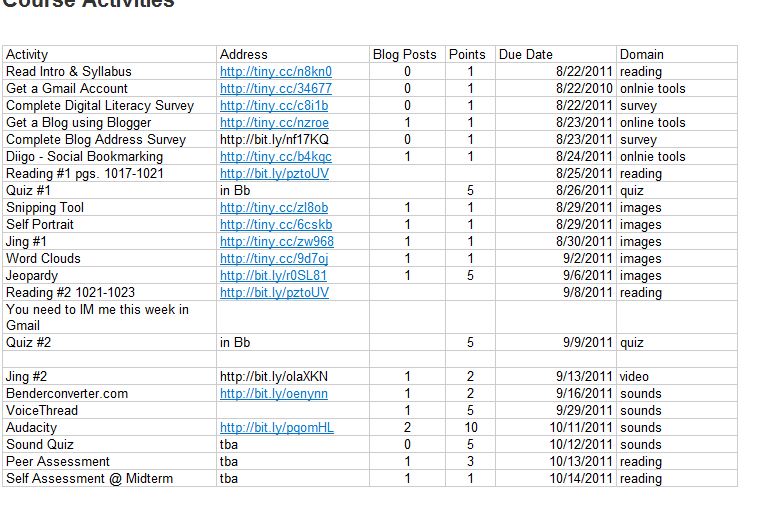This screenshot has width=758, height=507.
Task: Click the 'Quiz #2' activity cell
Action: [109, 342]
